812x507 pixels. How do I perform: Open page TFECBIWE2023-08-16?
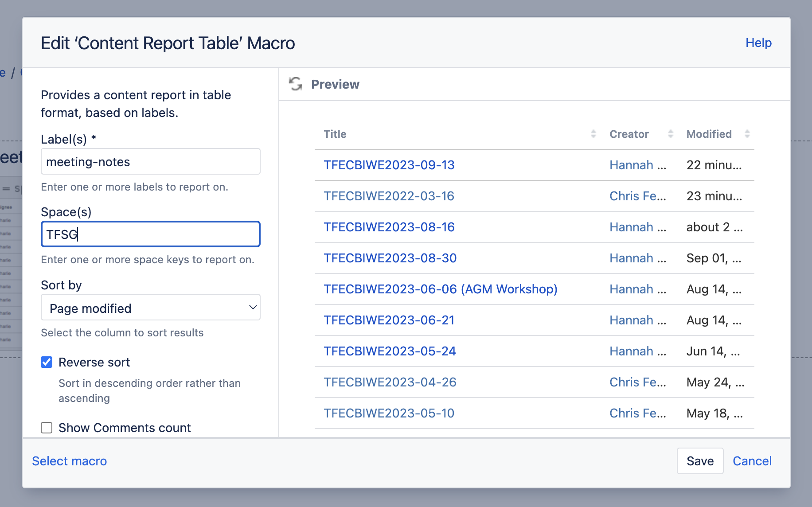coord(389,227)
